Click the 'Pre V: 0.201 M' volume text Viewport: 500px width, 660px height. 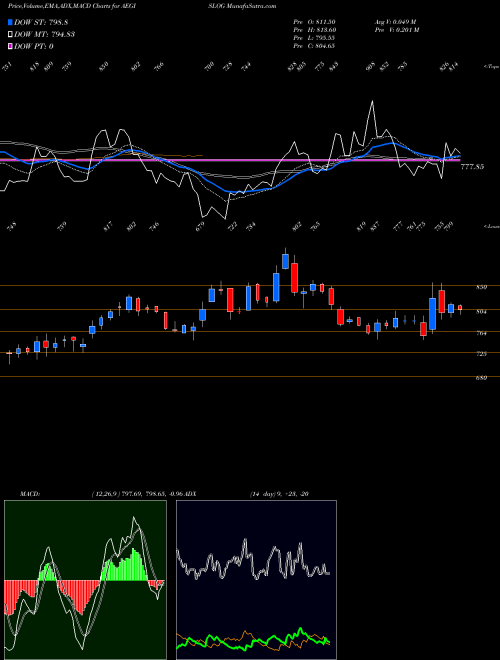(396, 30)
